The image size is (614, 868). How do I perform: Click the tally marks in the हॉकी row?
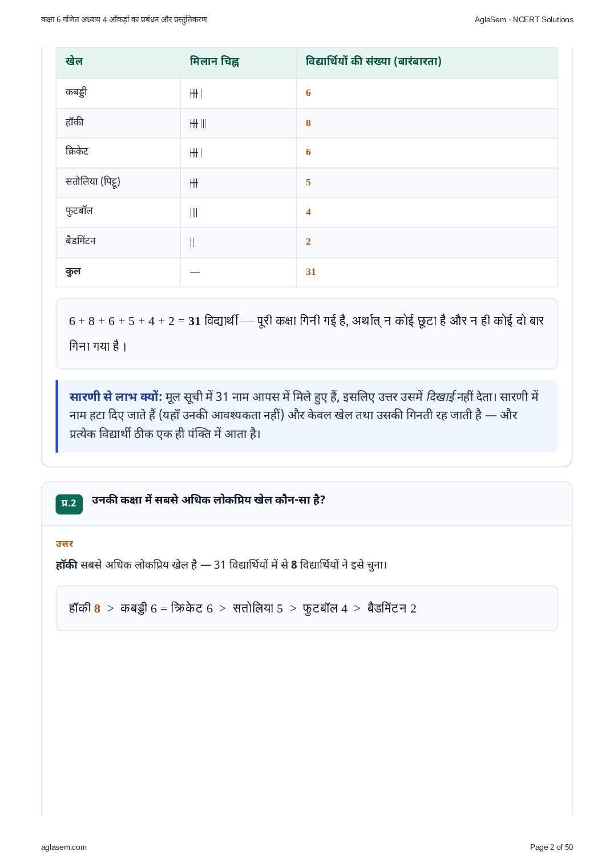198,124
